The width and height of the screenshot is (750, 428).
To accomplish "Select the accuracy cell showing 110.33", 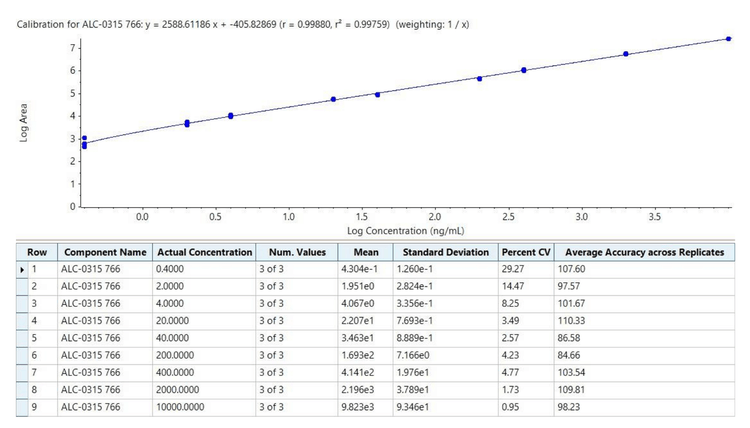I will click(x=644, y=321).
